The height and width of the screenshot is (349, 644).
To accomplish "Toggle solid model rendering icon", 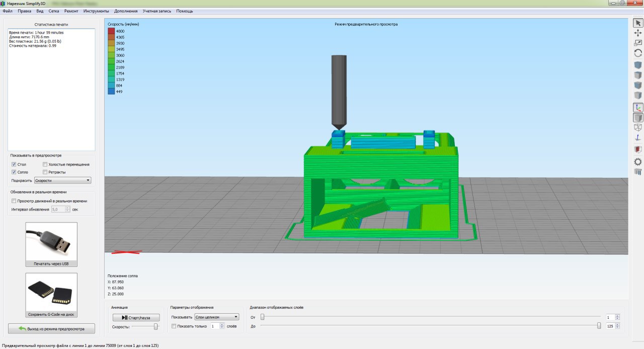I will click(x=637, y=117).
